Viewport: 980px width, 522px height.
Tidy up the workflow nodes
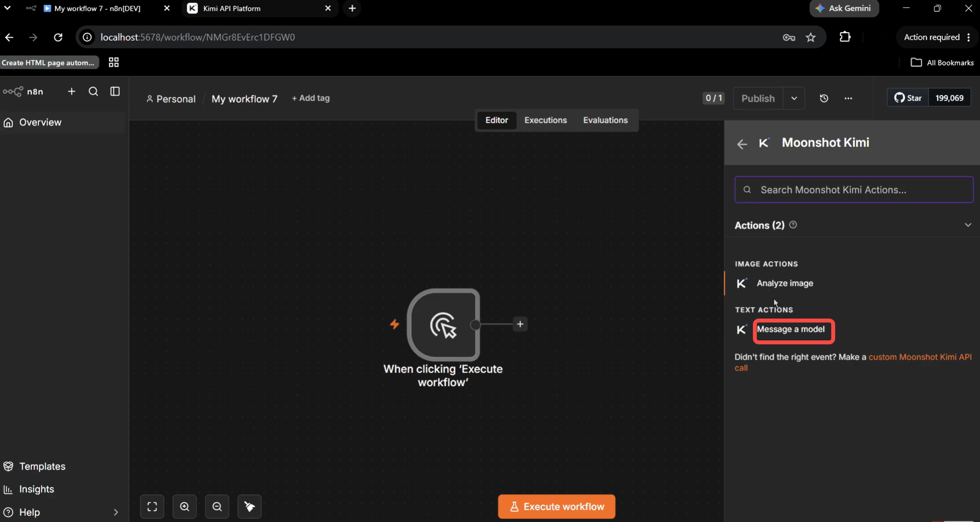pyautogui.click(x=249, y=507)
